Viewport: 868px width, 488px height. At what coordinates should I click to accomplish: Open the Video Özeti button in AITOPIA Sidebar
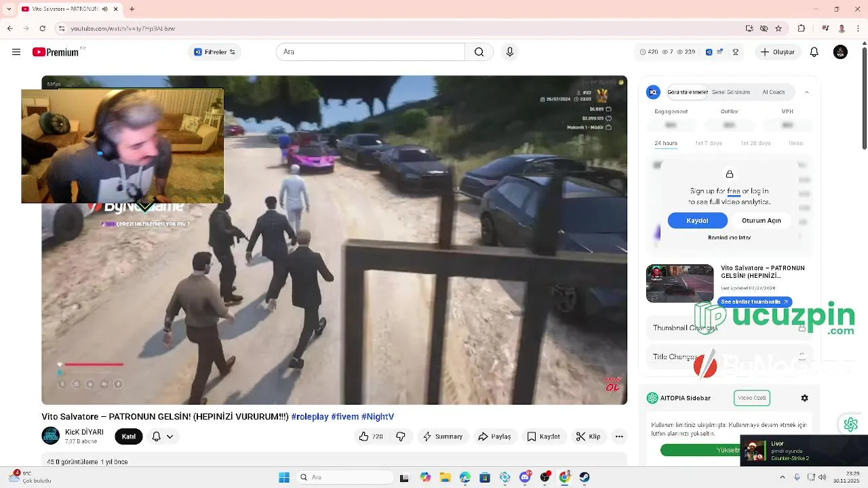(751, 398)
